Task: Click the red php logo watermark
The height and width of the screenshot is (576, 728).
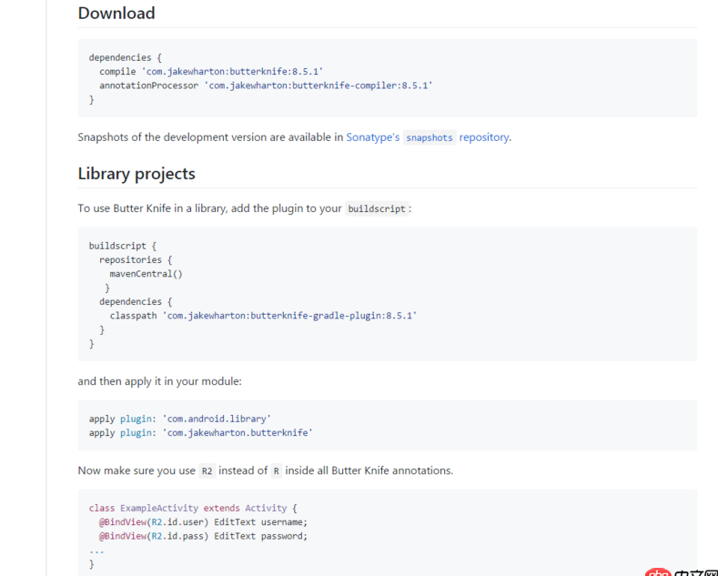Action: (x=657, y=572)
